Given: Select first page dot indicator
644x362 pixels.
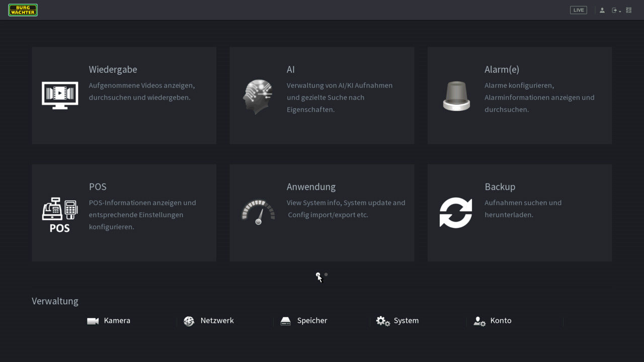Looking at the screenshot, I should pos(317,275).
